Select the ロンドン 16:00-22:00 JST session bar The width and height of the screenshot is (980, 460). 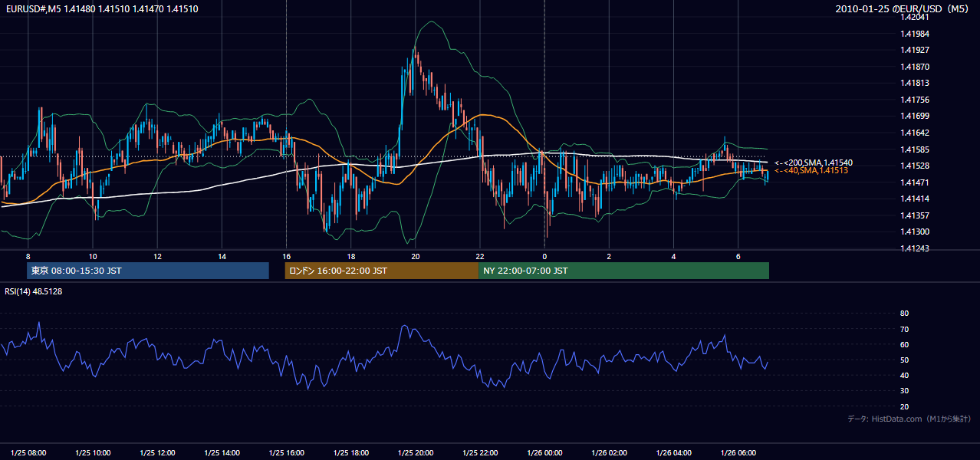382,271
